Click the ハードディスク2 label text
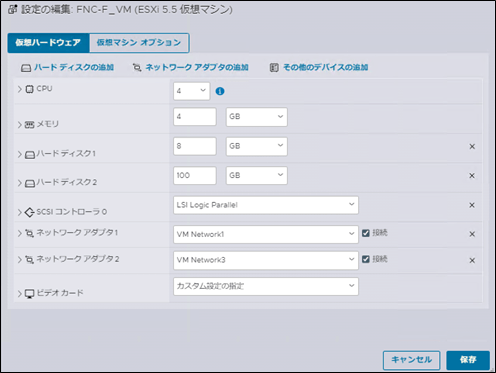This screenshot has height=373, width=496. 67,182
